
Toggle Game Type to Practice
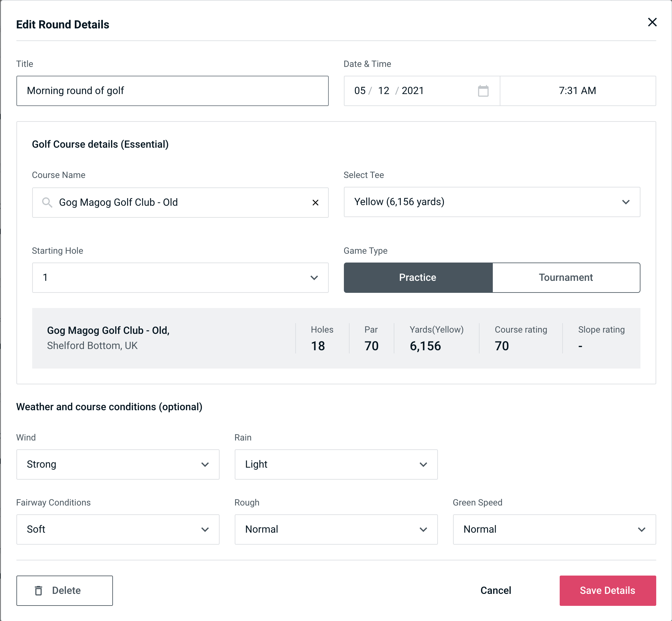pos(418,277)
